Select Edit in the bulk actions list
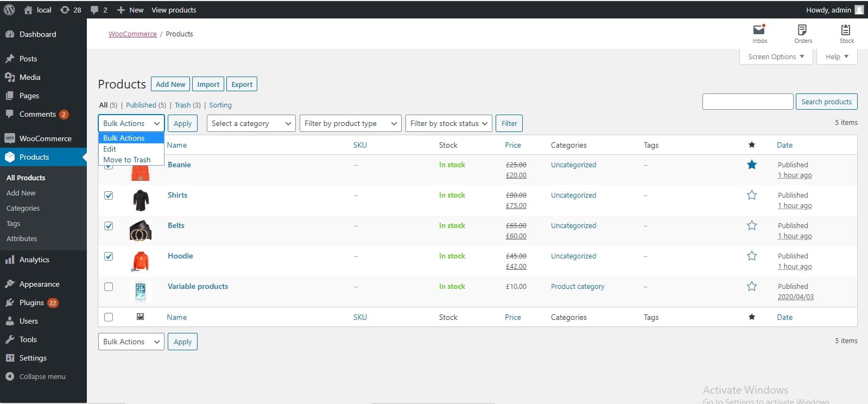Viewport: 868px width, 404px height. tap(110, 149)
